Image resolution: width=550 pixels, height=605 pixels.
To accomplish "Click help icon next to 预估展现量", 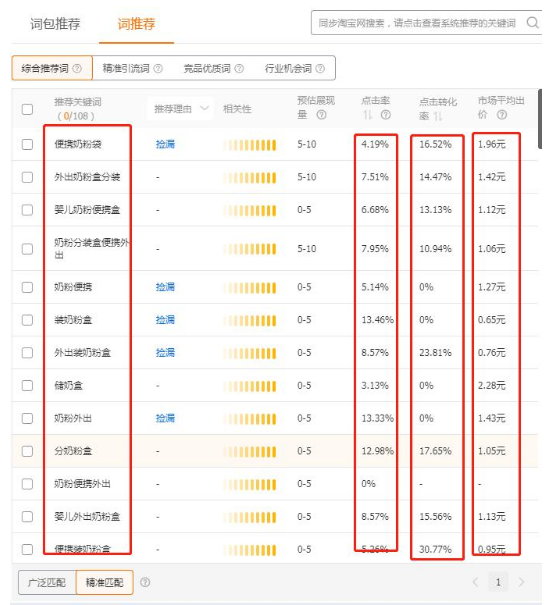I will tap(322, 115).
